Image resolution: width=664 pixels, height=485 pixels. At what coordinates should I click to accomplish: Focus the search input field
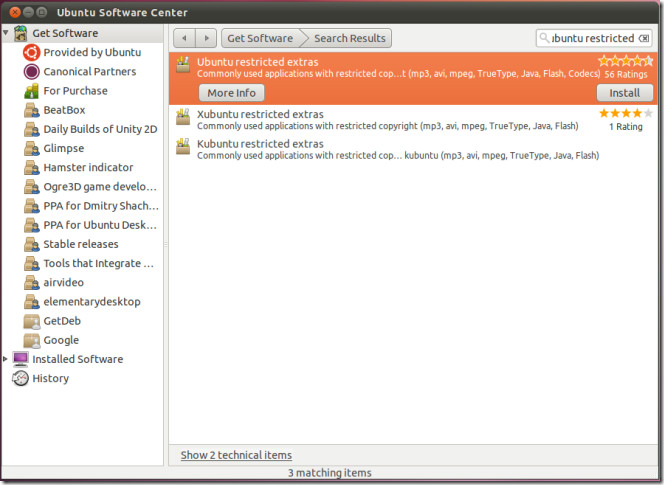tap(593, 38)
